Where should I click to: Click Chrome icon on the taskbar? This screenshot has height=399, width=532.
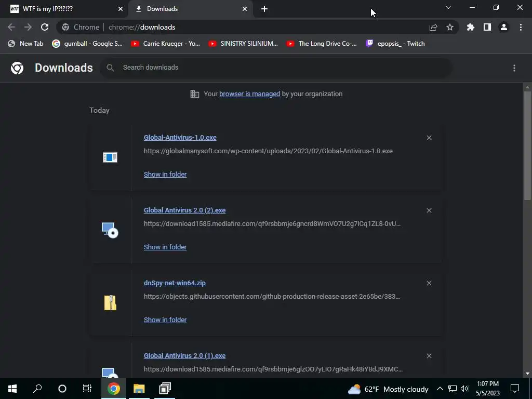click(x=114, y=389)
